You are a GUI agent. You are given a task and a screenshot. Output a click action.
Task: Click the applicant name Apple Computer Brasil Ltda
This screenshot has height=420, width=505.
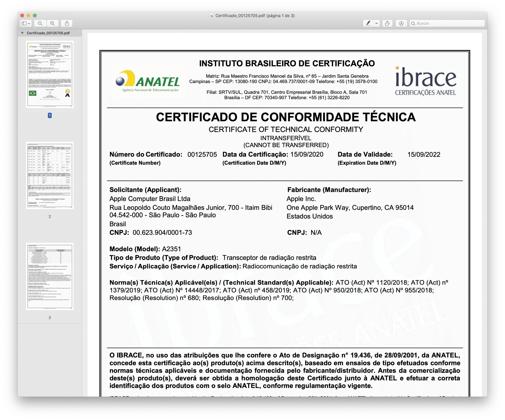(x=150, y=199)
